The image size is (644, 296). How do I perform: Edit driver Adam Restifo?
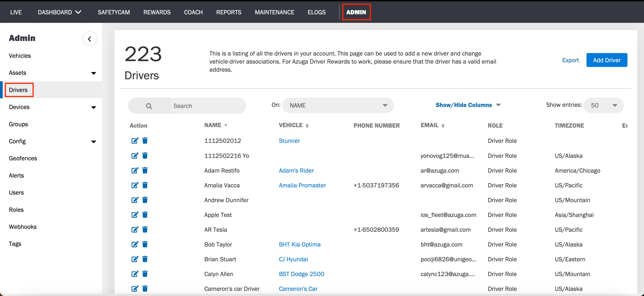135,170
